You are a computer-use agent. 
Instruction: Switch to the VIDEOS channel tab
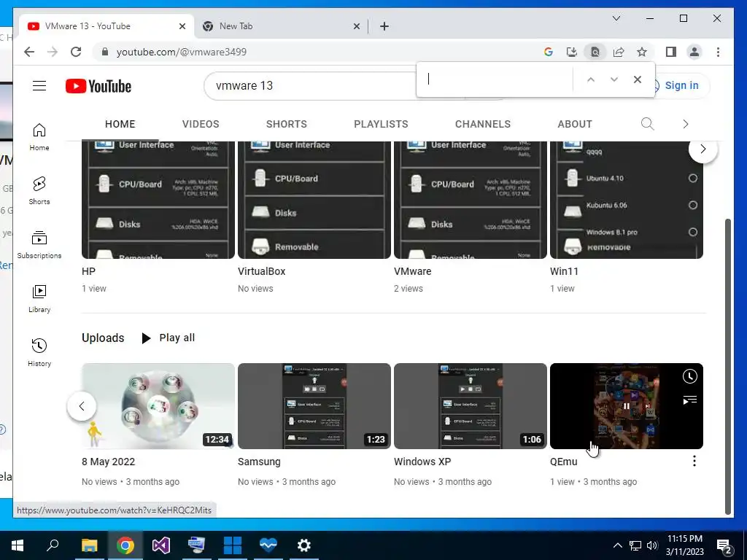pos(201,124)
